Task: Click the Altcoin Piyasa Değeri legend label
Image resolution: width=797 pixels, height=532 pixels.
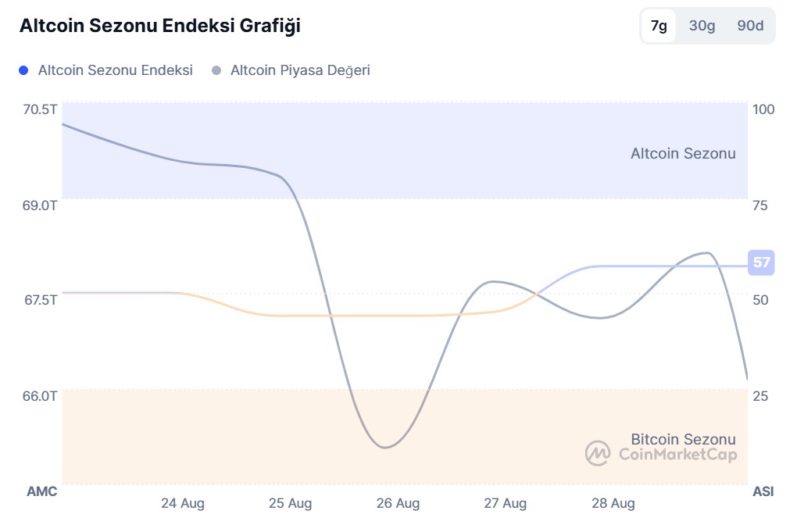Action: click(x=300, y=70)
